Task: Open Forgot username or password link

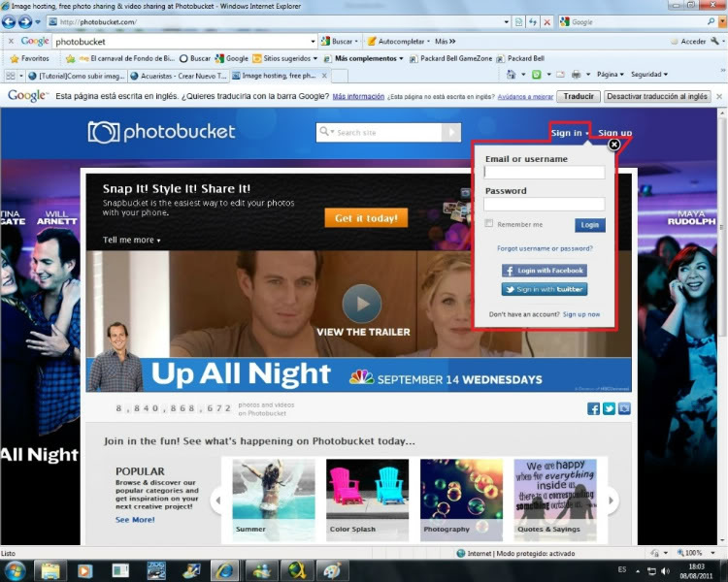Action: (545, 248)
